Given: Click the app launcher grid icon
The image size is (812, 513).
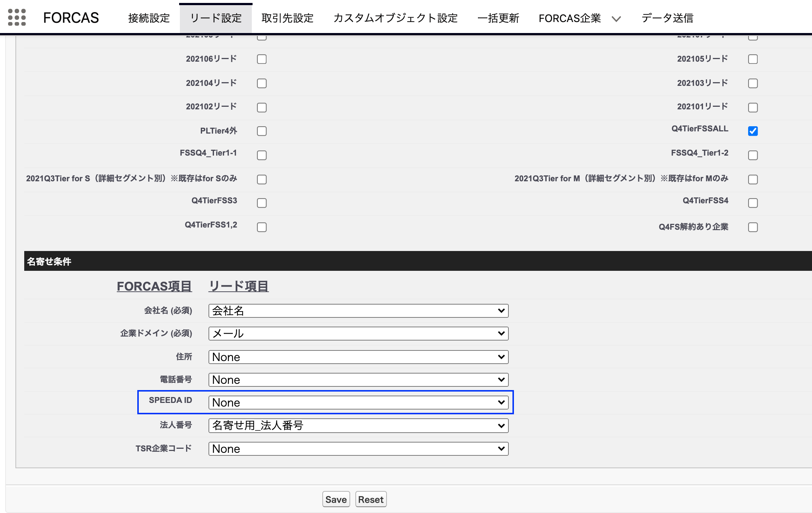Looking at the screenshot, I should [16, 17].
